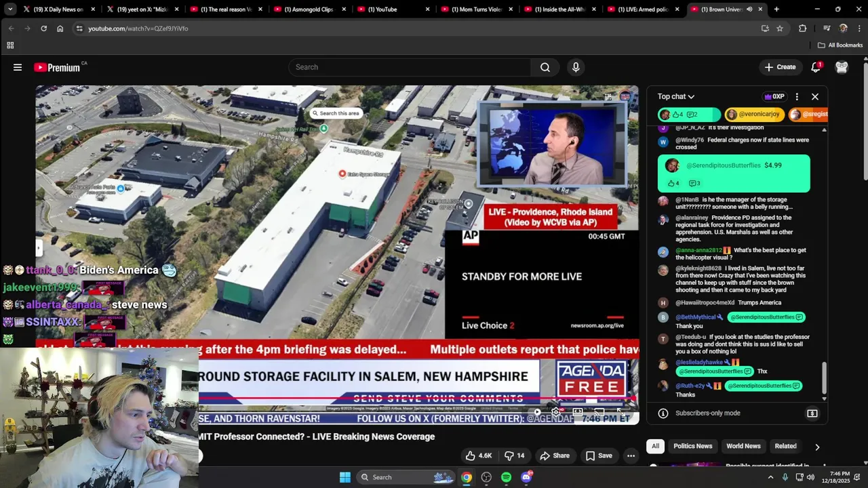Open more actions next to Save
The height and width of the screenshot is (488, 868).
point(631,455)
